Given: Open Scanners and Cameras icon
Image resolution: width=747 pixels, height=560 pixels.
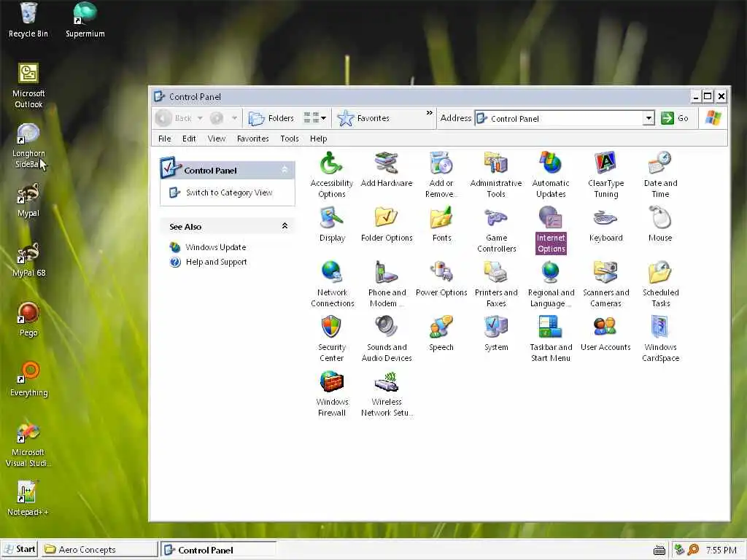Looking at the screenshot, I should coord(605,284).
